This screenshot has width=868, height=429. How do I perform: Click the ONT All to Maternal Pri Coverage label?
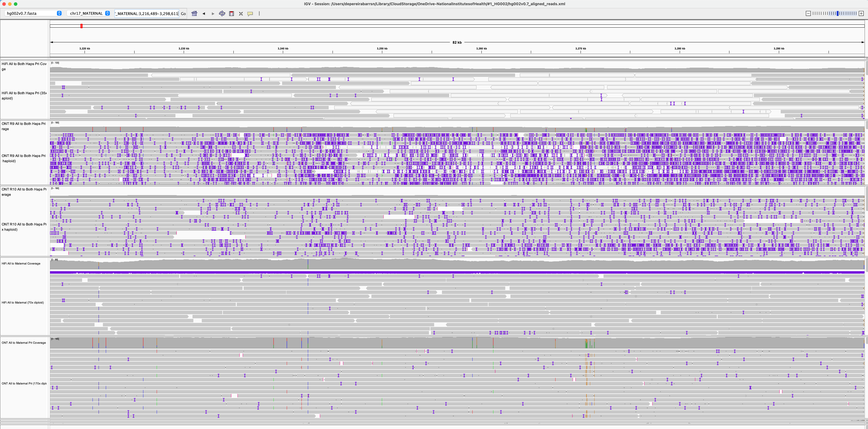click(x=24, y=342)
